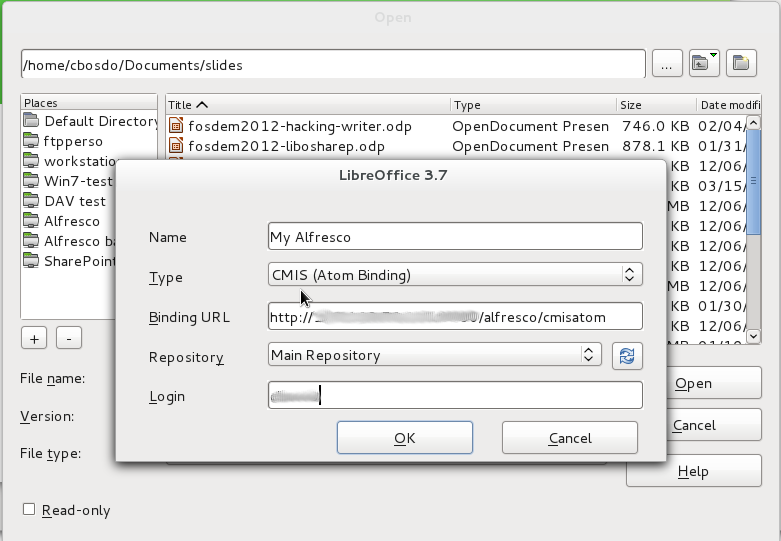Click the file list scrollbar down arrow
781x541 pixels.
tap(754, 336)
